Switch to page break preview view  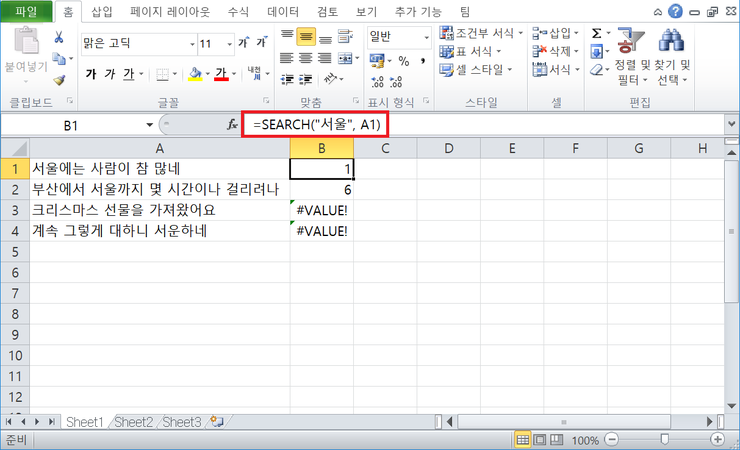[x=559, y=440]
